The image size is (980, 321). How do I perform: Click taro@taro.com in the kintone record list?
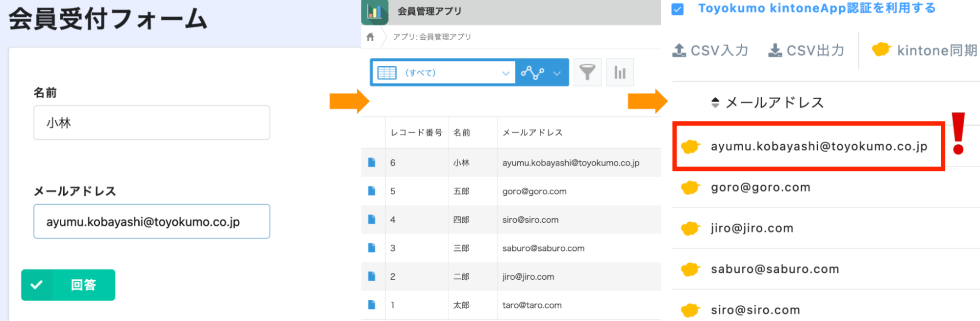(x=532, y=305)
